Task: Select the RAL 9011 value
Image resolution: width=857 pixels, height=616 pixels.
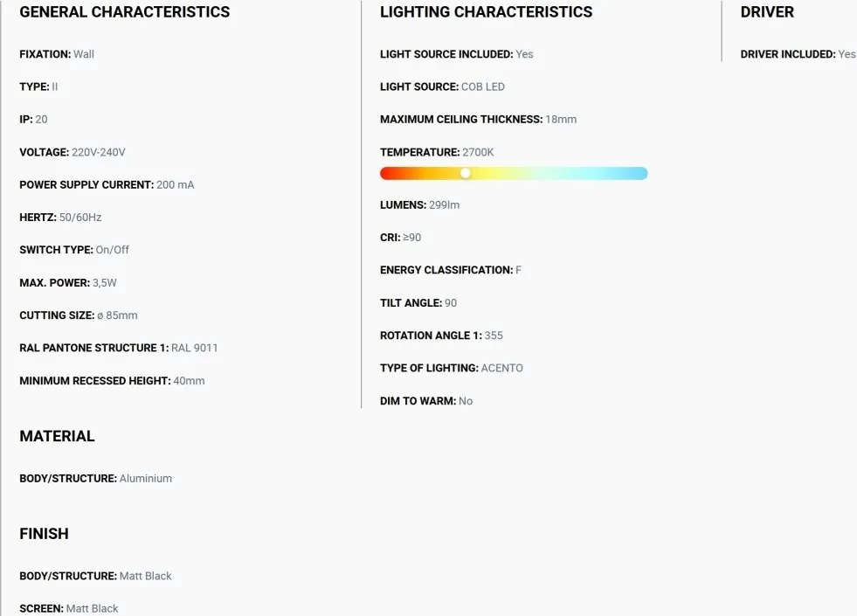Action: click(x=195, y=348)
